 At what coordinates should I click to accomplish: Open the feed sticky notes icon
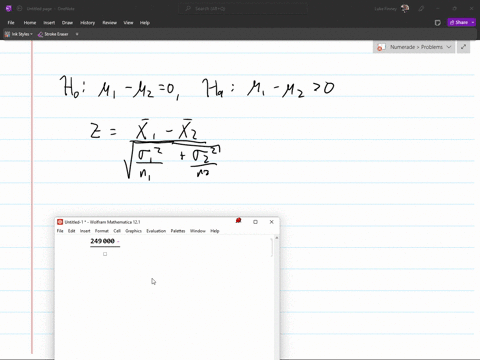[x=438, y=23]
